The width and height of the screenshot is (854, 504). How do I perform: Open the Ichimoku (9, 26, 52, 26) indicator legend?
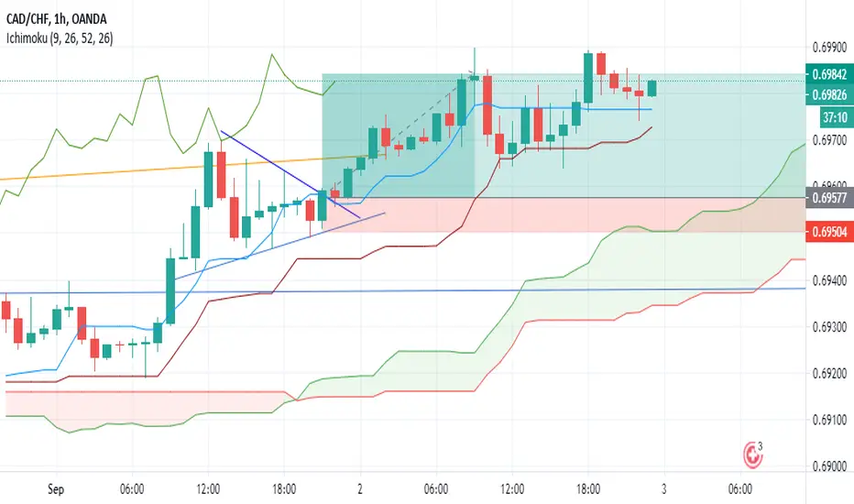(60, 38)
